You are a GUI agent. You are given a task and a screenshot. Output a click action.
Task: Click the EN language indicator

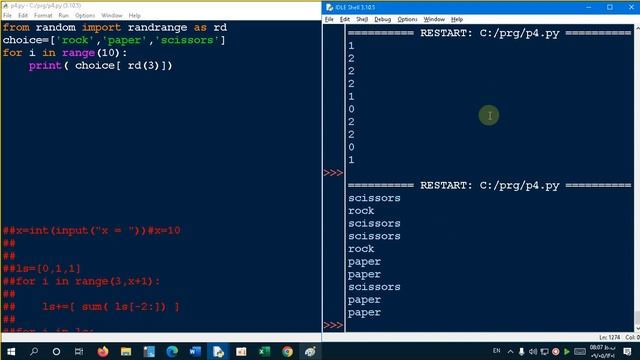pyautogui.click(x=496, y=351)
